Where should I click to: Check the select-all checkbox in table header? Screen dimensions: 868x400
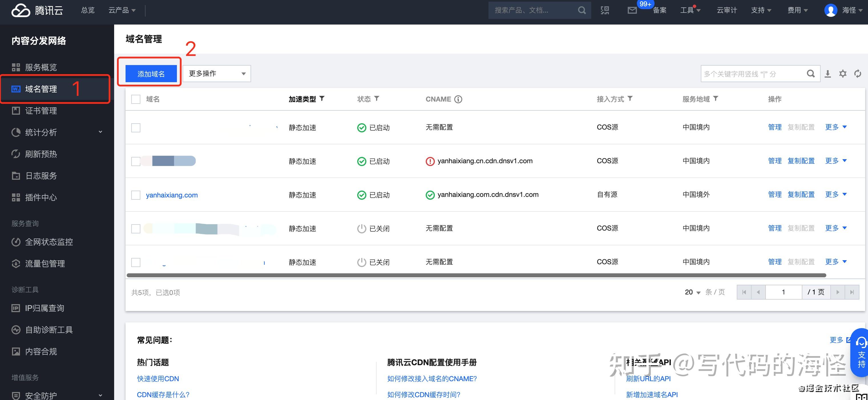pos(136,99)
